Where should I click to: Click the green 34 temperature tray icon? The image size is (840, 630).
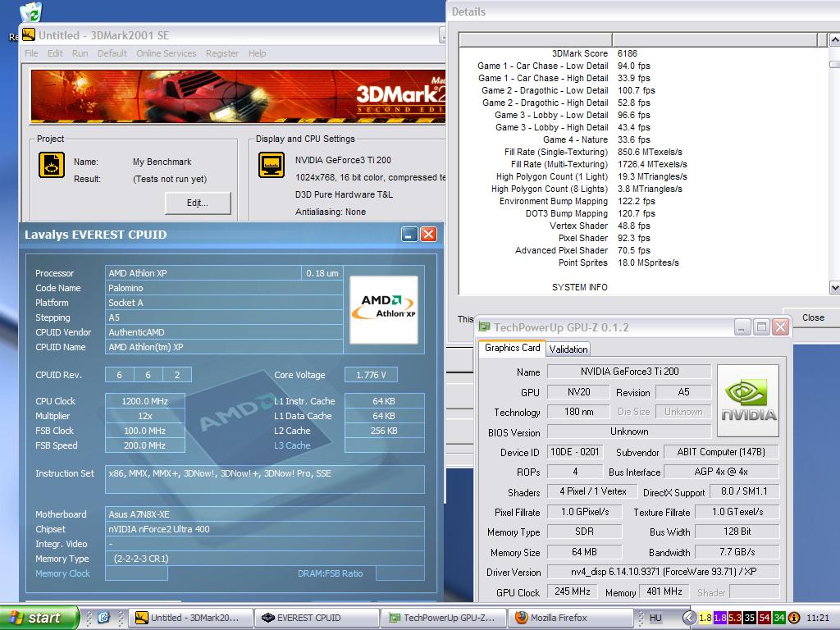[778, 618]
